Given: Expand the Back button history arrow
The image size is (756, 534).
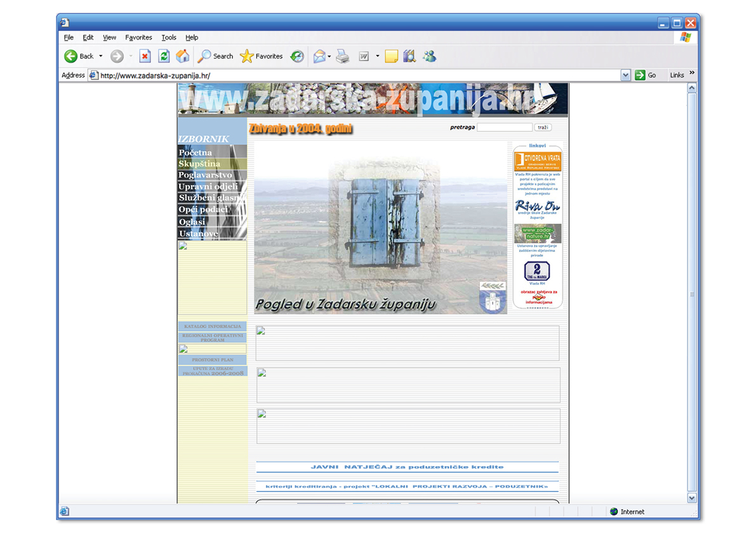Looking at the screenshot, I should (x=100, y=56).
